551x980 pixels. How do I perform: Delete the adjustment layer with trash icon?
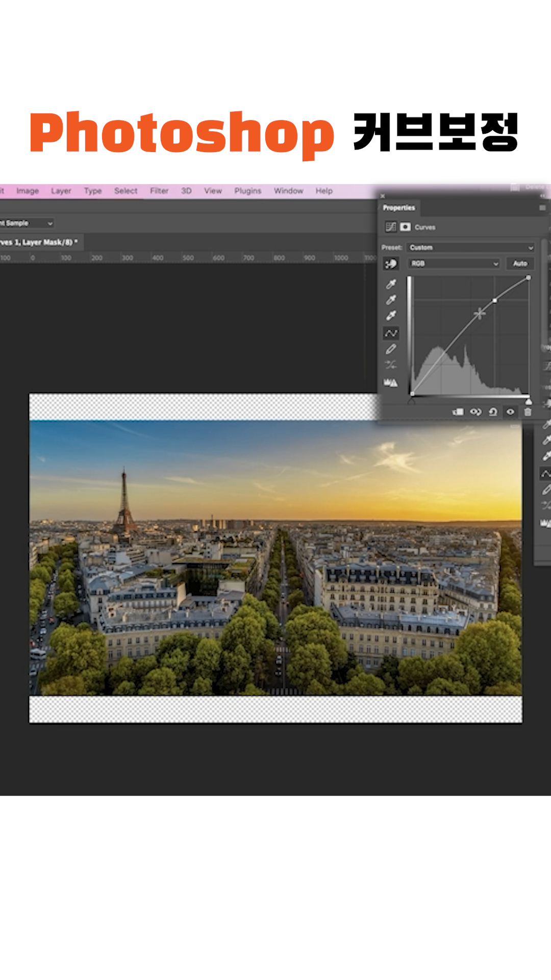tap(528, 412)
